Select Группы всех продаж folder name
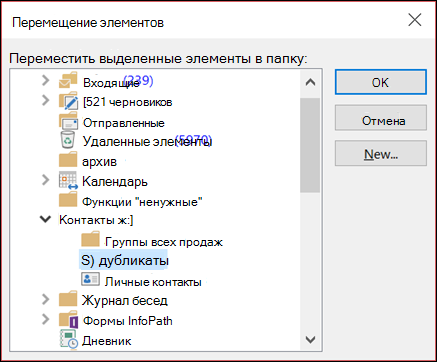This screenshot has width=437, height=362. [164, 242]
